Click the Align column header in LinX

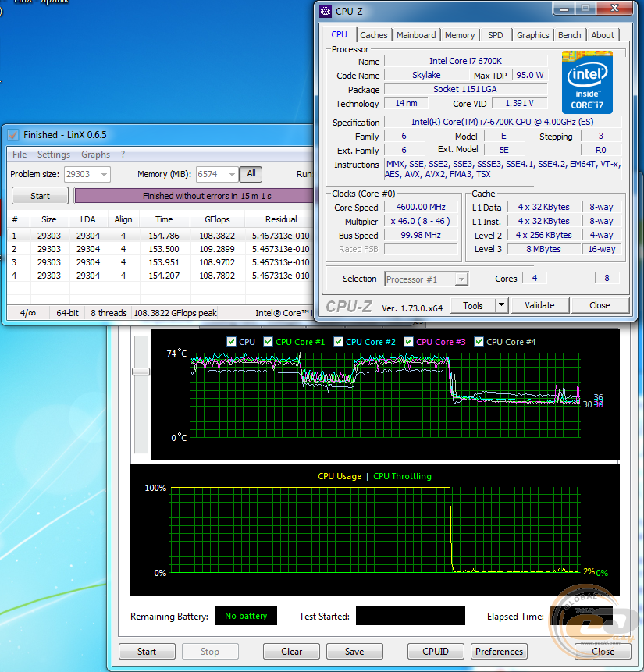[123, 219]
